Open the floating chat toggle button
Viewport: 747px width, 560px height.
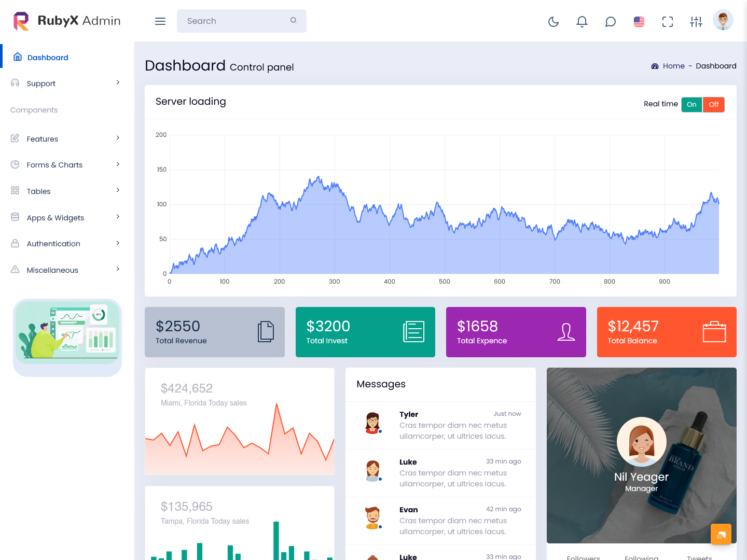tap(721, 534)
